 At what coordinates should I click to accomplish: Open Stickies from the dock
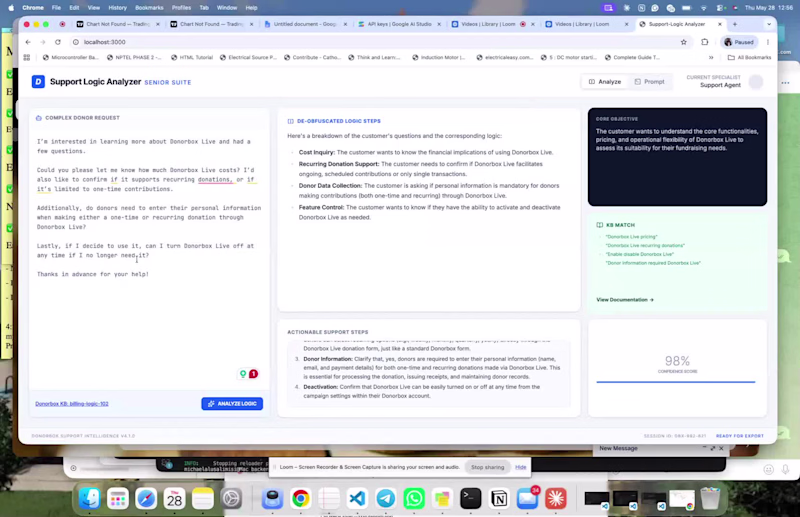coord(442,498)
